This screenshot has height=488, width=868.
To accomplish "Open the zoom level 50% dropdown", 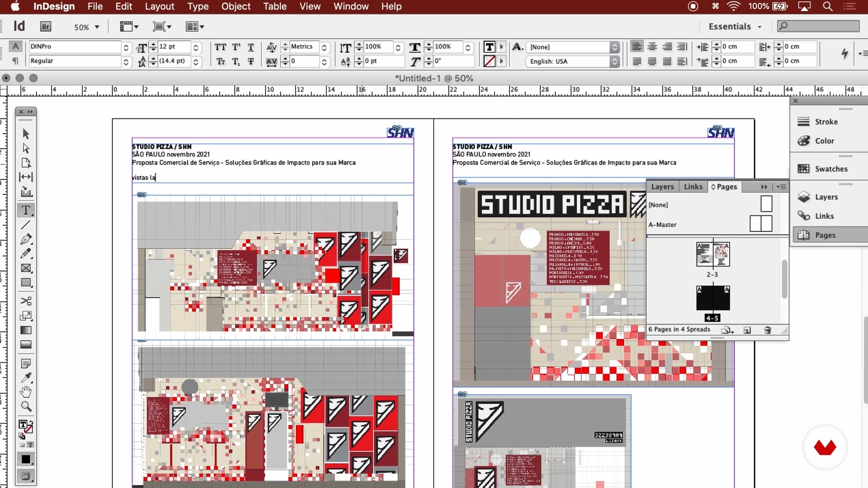I will pos(97,27).
